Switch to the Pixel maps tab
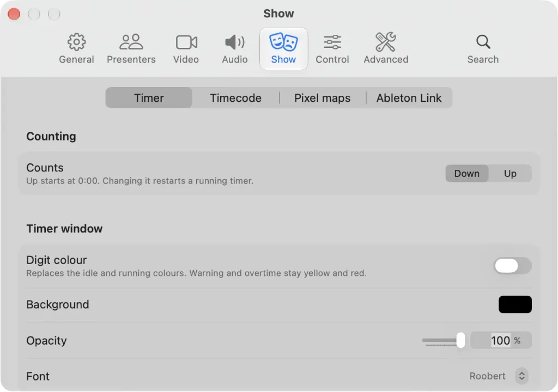 coord(323,98)
